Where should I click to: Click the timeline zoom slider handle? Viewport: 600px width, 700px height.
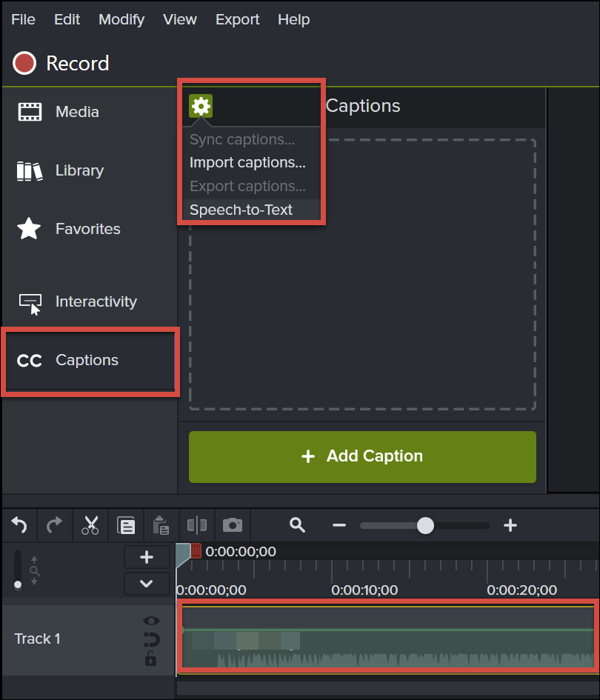(425, 525)
